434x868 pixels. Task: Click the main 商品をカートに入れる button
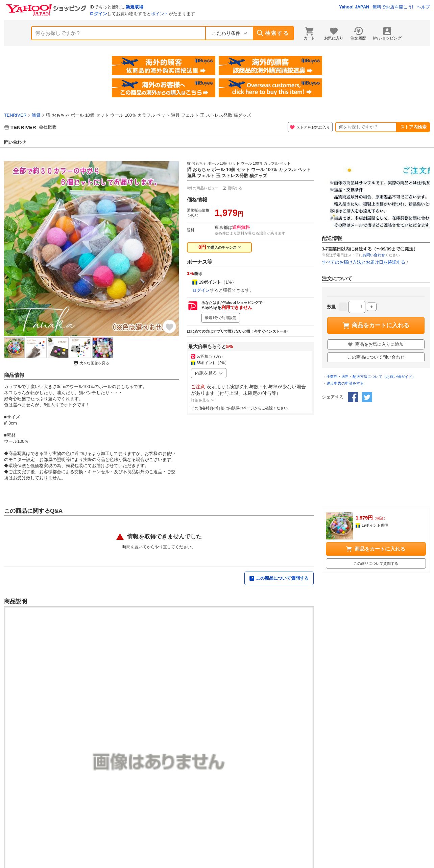click(376, 325)
